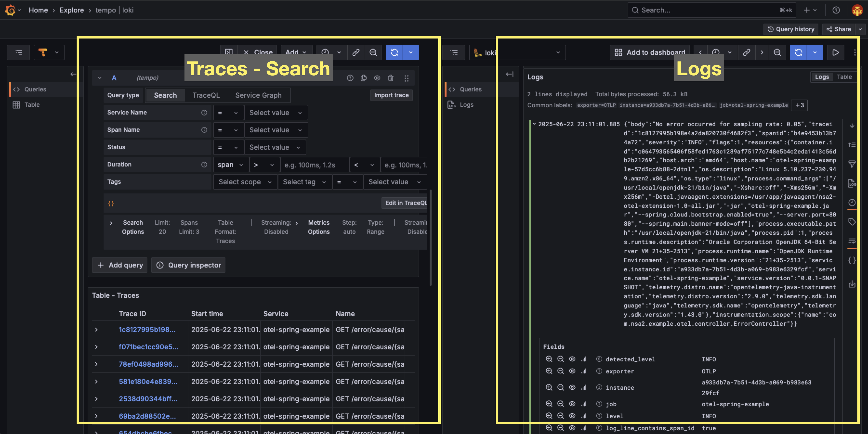
Task: Click the scroll to bottom arrow in logs controls
Action: [x=852, y=126]
